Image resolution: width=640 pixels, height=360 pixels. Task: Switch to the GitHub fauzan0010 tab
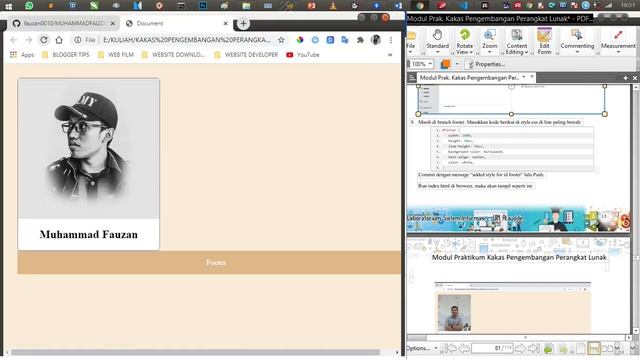(63, 23)
